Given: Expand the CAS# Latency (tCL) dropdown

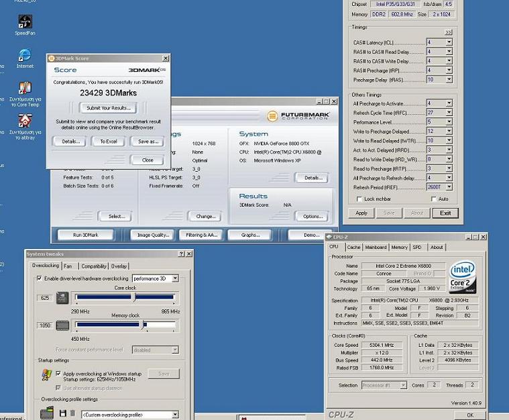Looking at the screenshot, I should (449, 42).
